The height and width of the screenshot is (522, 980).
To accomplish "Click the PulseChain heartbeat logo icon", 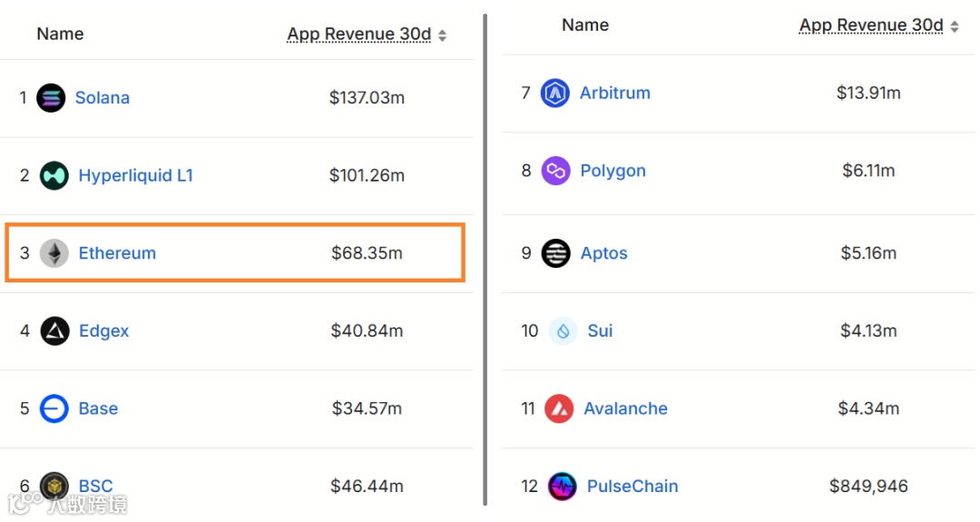I will click(x=563, y=487).
